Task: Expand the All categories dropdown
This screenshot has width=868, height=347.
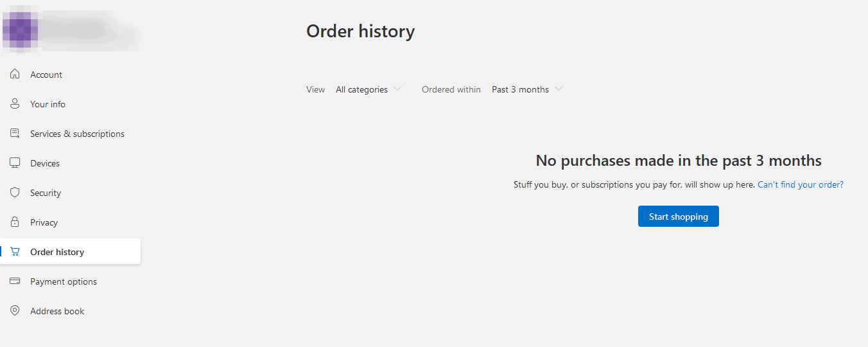Action: (x=369, y=89)
